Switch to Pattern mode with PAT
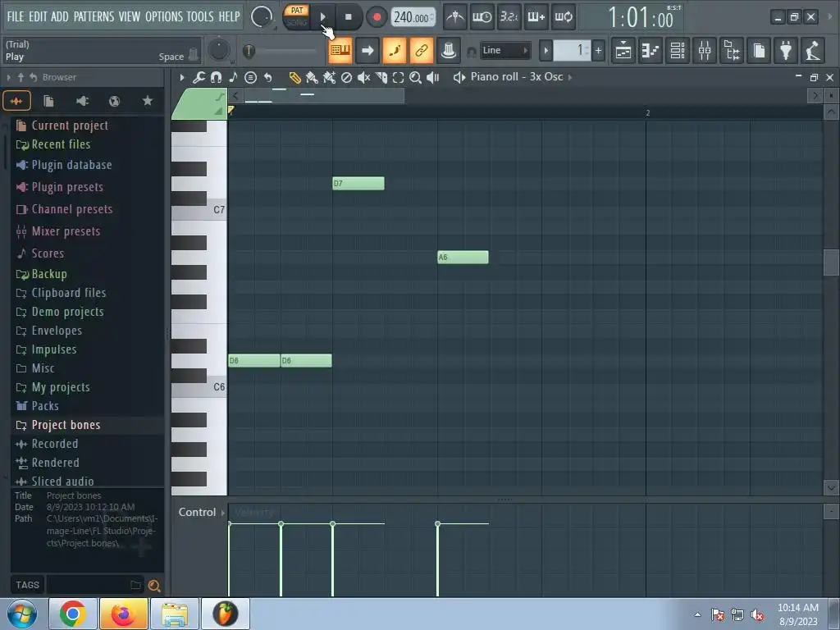Screen dimensions: 840x630 [297, 10]
